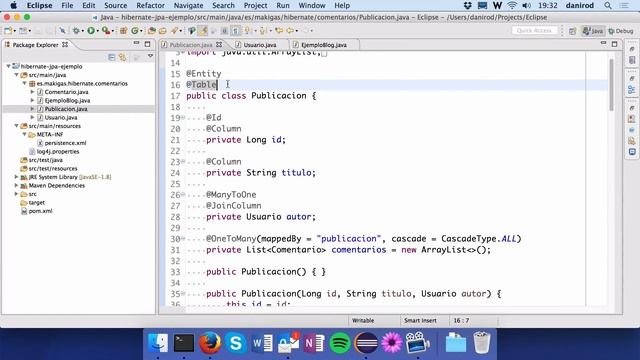Click the Wi-Fi icon in menu bar
Screen dimensions: 640x360
pyautogui.click(x=512, y=6)
